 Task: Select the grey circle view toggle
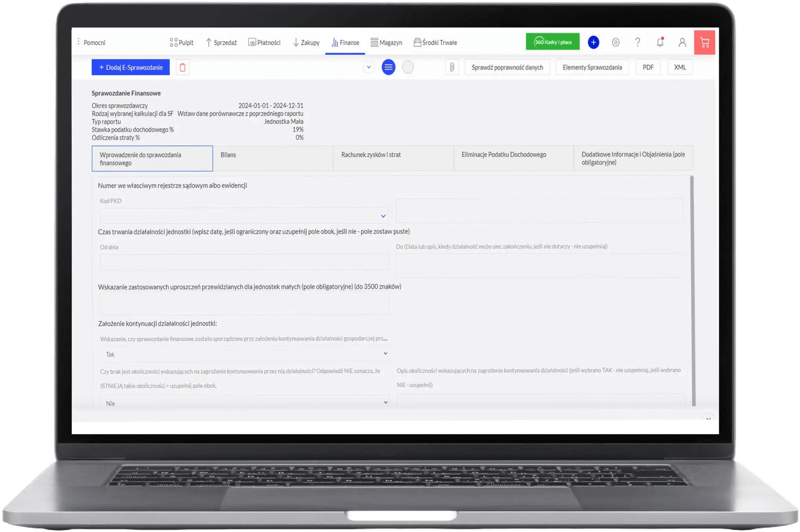[x=408, y=67]
